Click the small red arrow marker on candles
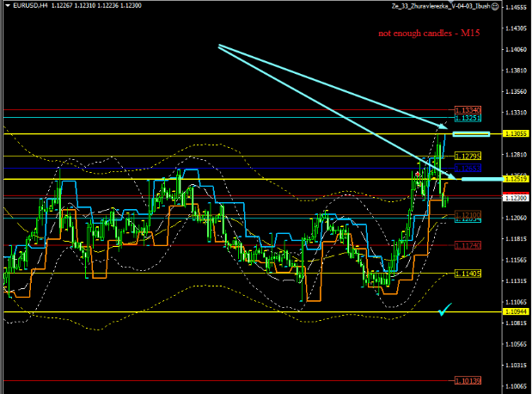Image resolution: width=532 pixels, height=394 pixels. pyautogui.click(x=418, y=175)
